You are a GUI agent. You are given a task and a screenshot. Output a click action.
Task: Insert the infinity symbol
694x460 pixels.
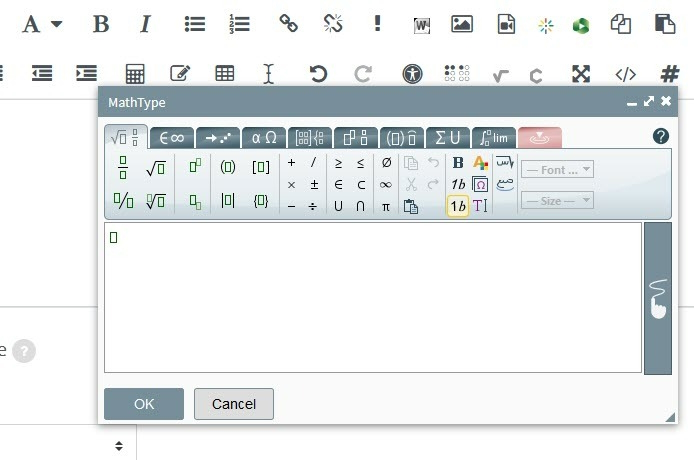coord(386,185)
